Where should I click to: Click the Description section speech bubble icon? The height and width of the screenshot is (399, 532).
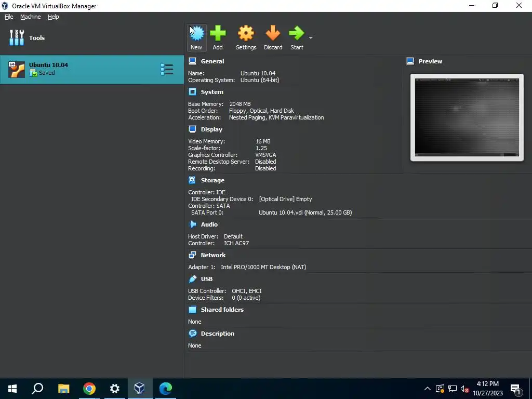click(x=192, y=333)
